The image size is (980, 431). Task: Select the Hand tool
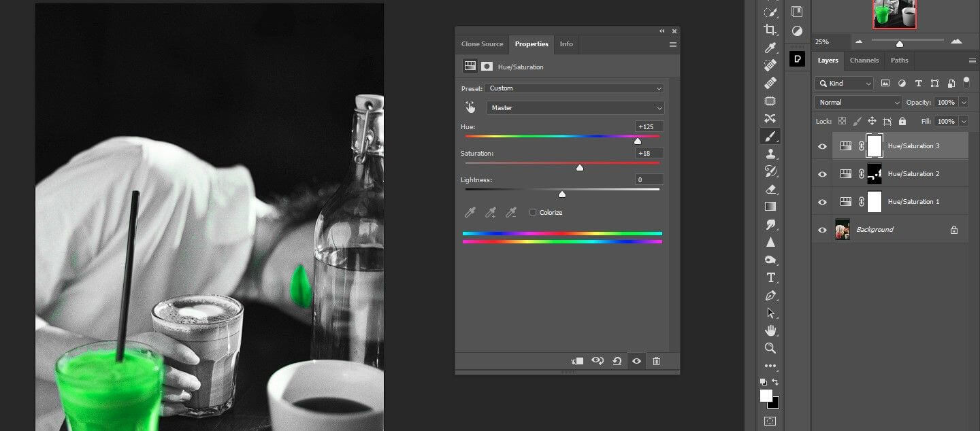[770, 330]
